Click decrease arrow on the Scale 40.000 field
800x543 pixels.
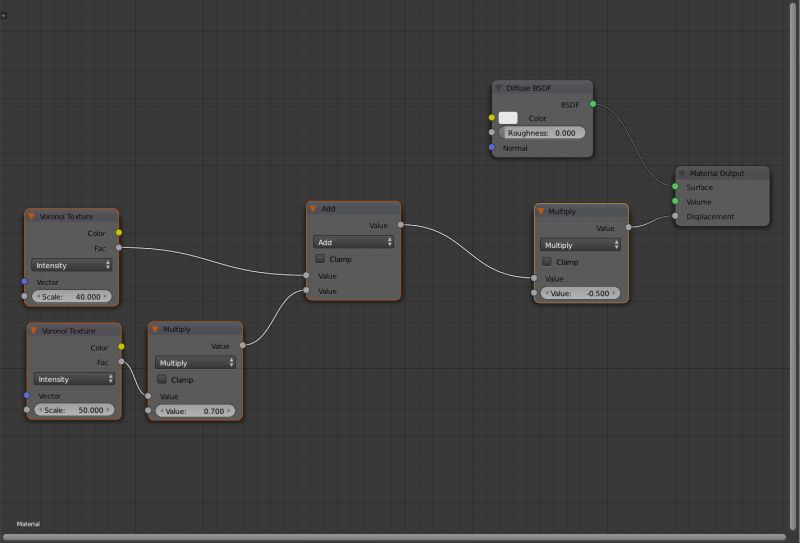click(38, 297)
